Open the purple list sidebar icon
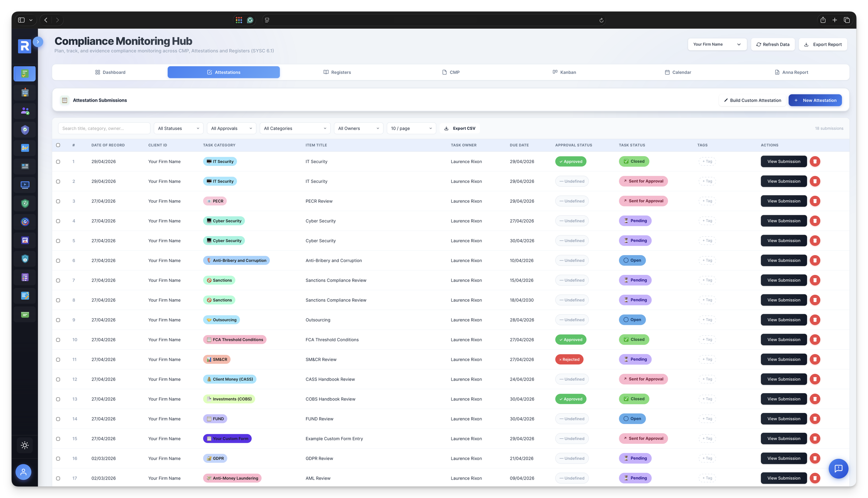Viewport: 868px width, 498px height. pos(25,277)
